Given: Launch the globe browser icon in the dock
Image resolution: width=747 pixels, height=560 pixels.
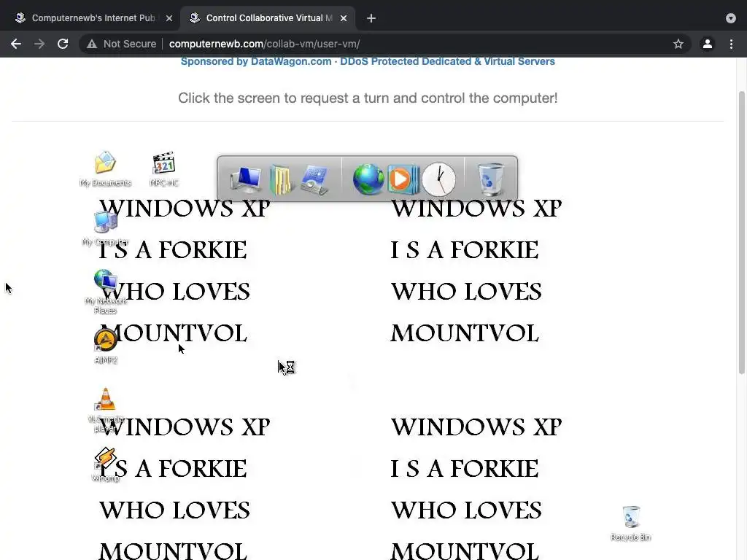Looking at the screenshot, I should (368, 179).
